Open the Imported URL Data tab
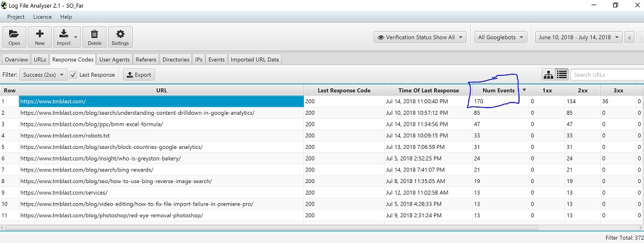Image resolution: width=644 pixels, height=243 pixels. (x=254, y=59)
